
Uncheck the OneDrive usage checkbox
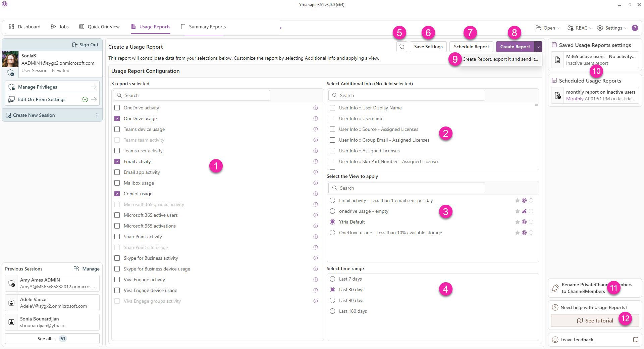(x=117, y=118)
